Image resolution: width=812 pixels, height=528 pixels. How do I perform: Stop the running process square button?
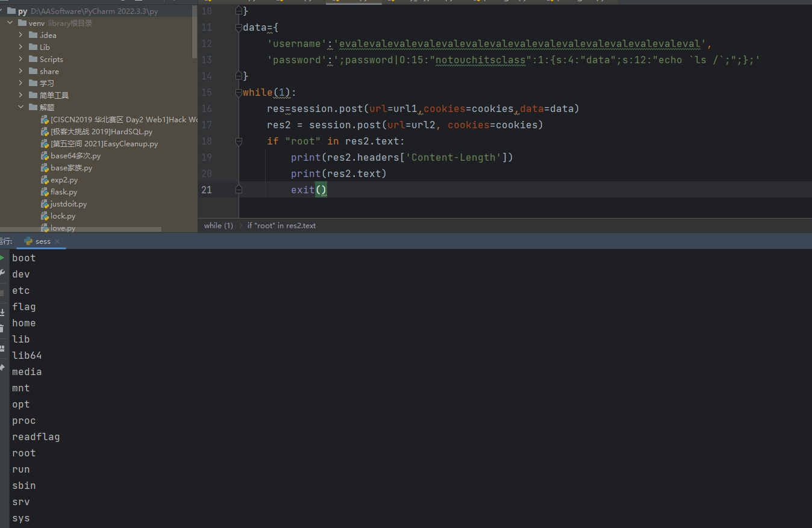2,293
